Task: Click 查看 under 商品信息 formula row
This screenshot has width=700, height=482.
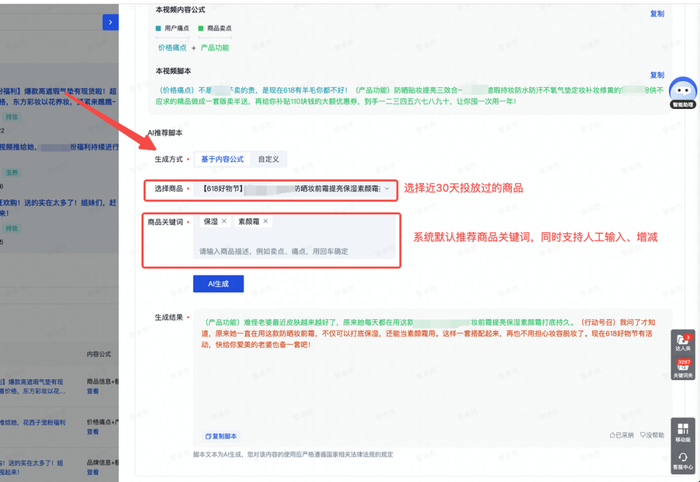Action: pos(93,391)
